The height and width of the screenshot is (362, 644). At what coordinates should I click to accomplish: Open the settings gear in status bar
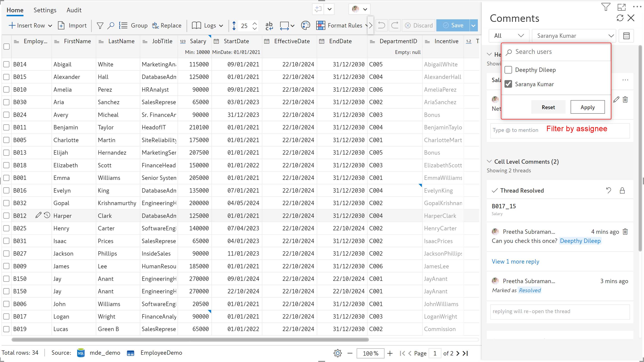(338, 353)
